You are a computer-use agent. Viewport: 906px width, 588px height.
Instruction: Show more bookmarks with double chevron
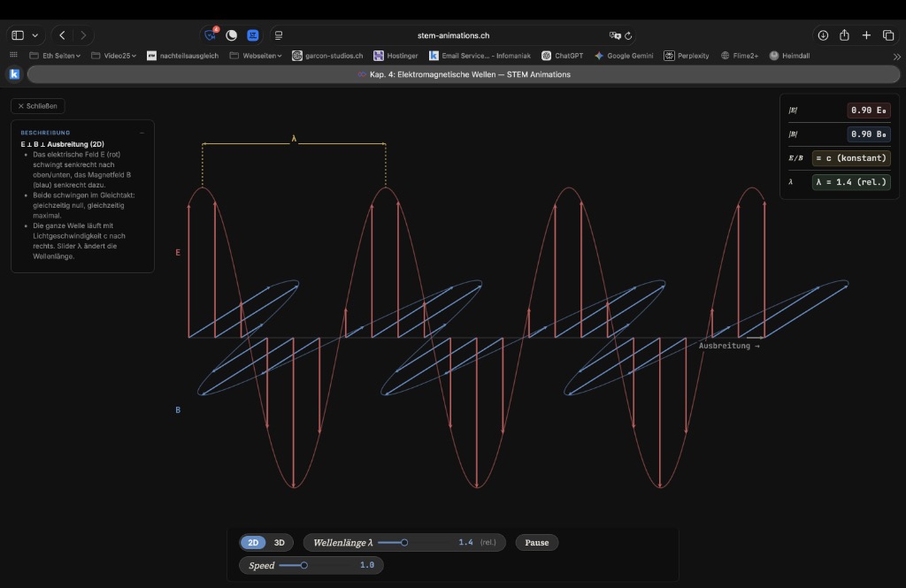point(896,56)
